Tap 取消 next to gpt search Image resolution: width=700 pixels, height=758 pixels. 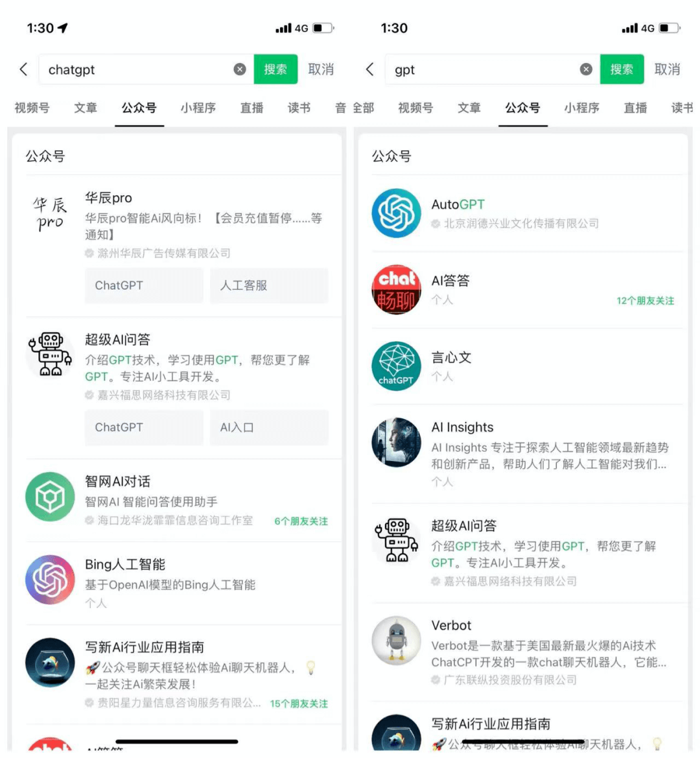[x=667, y=69]
